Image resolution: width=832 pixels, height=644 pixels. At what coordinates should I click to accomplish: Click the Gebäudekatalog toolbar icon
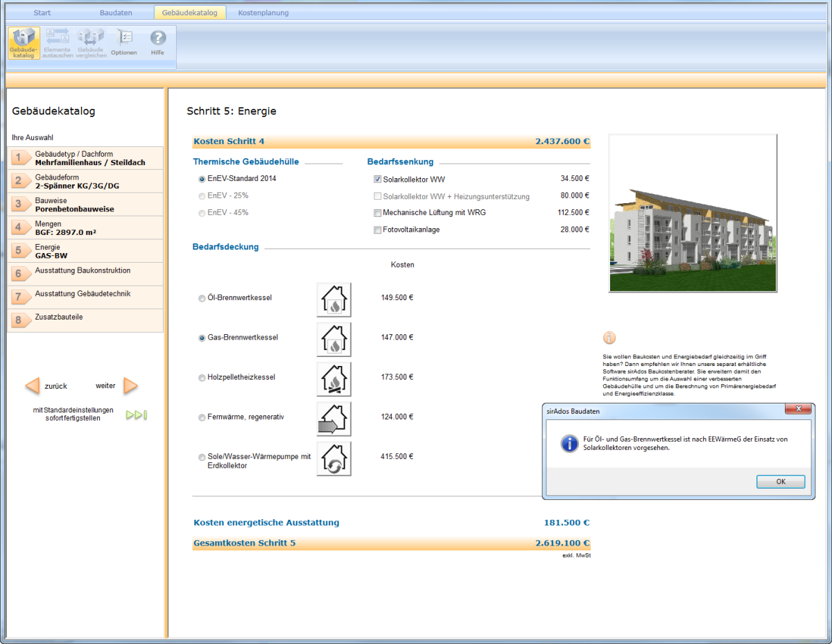point(23,42)
